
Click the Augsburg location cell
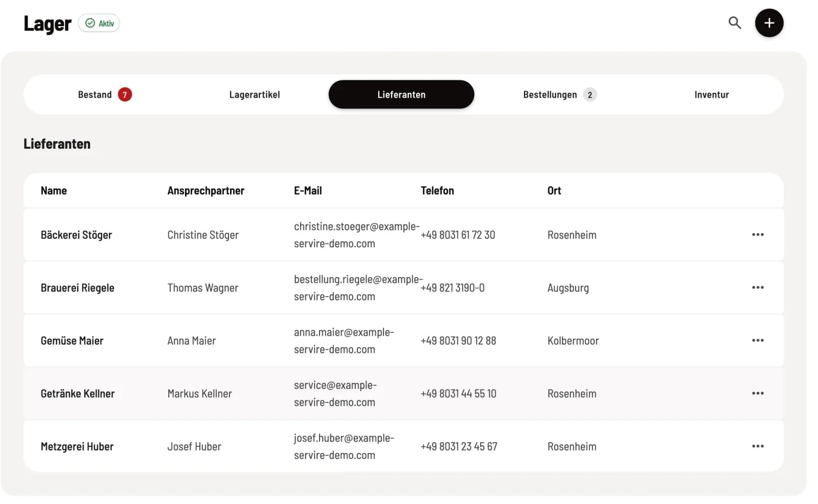click(x=568, y=288)
